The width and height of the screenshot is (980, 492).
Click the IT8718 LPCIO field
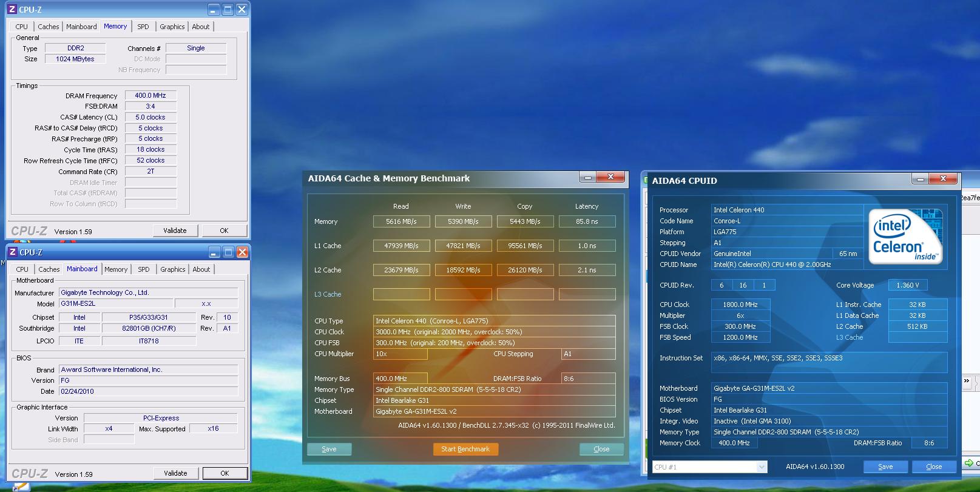coord(149,341)
